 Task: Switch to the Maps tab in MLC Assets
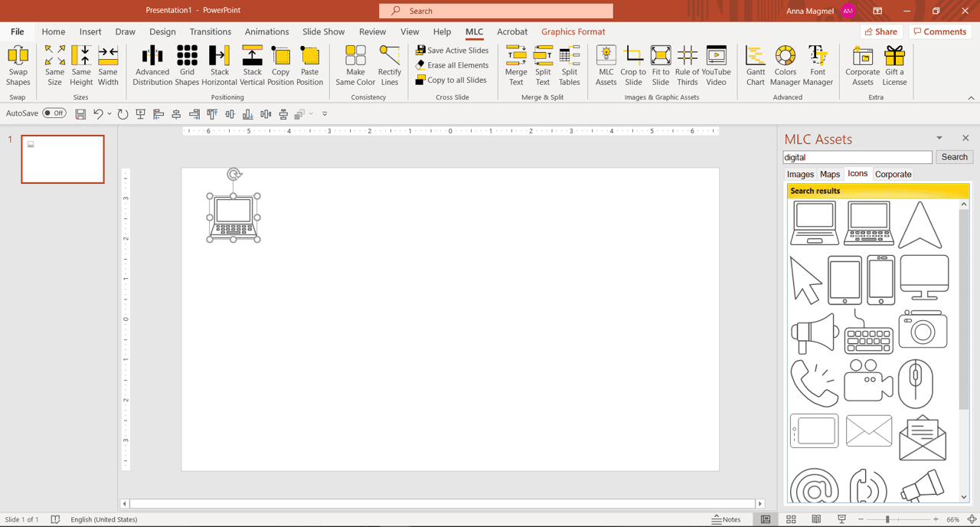[830, 175]
